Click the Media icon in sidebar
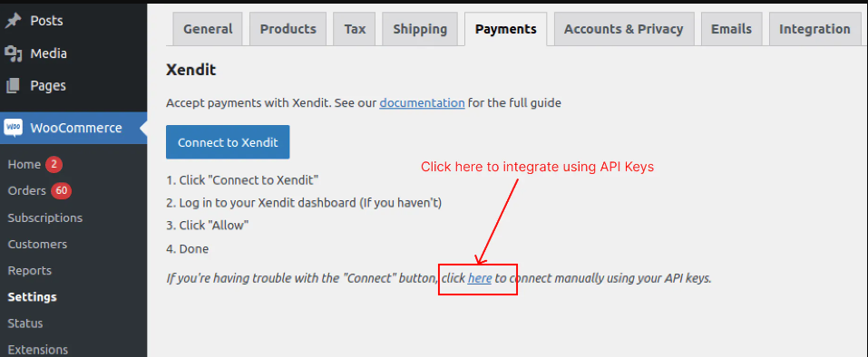Screen dimensions: 868x357 coord(13,53)
